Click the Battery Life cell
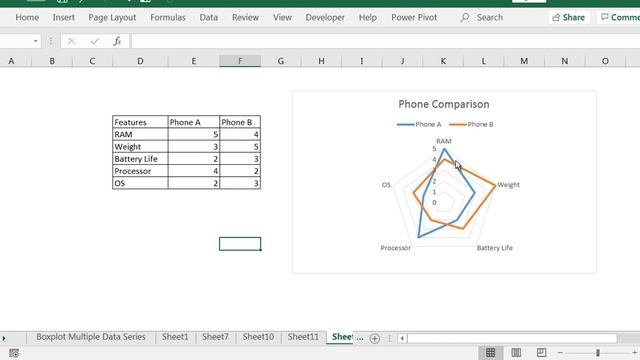 (x=140, y=159)
